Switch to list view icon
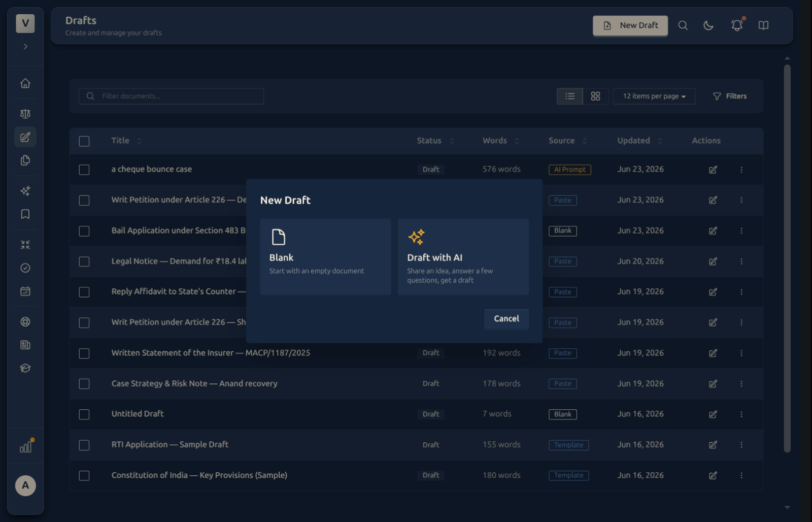 [x=570, y=96]
